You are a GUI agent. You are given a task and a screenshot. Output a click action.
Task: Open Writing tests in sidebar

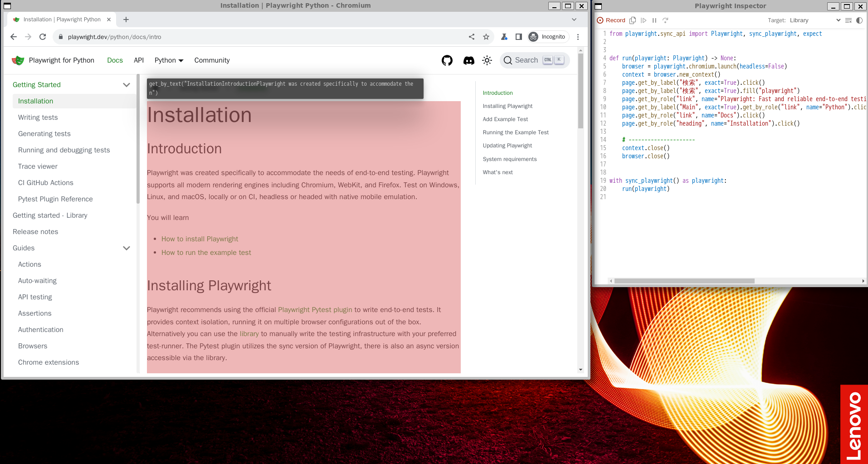click(x=74, y=117)
